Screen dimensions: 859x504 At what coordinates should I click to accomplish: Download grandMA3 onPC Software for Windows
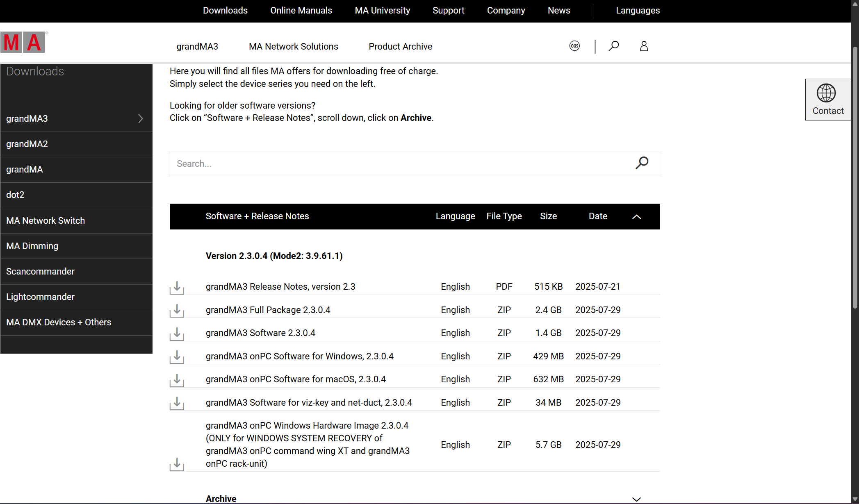pyautogui.click(x=177, y=357)
